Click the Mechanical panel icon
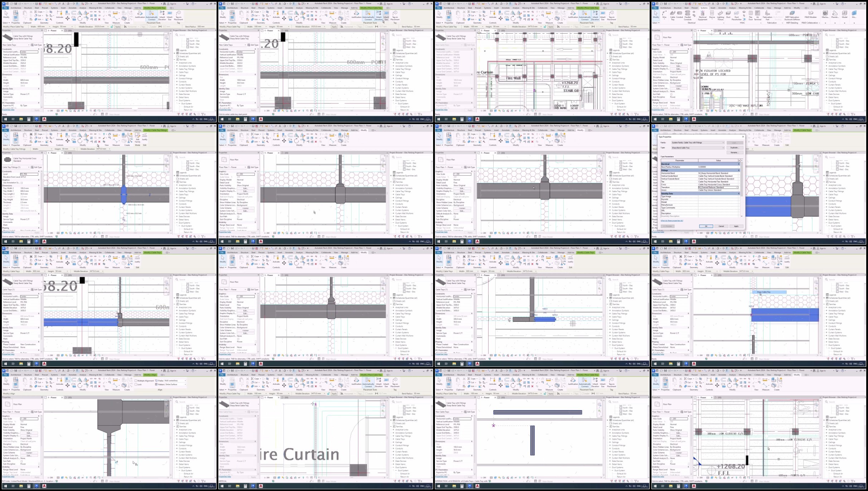This screenshot has height=491, width=868. point(825,14)
